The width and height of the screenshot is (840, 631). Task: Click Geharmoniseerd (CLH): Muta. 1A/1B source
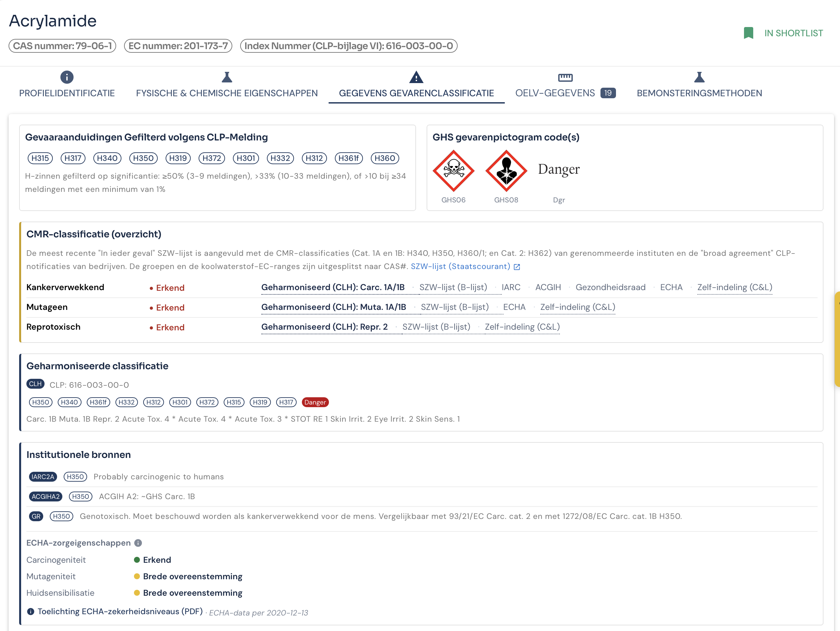(334, 307)
